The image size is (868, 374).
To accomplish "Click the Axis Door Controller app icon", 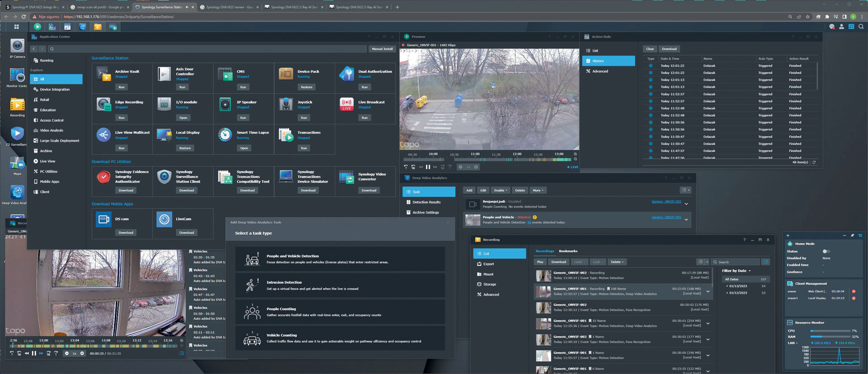I will [x=164, y=74].
